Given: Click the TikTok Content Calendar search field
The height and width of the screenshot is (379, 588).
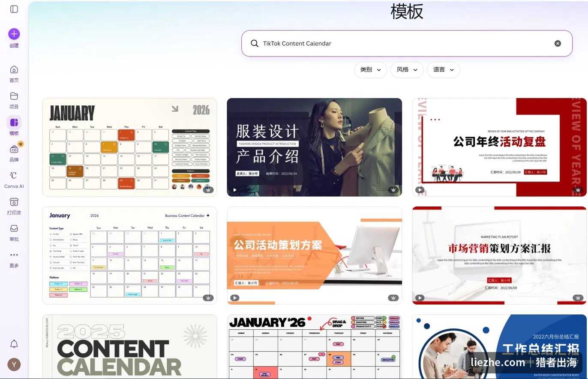Looking at the screenshot, I should (407, 43).
